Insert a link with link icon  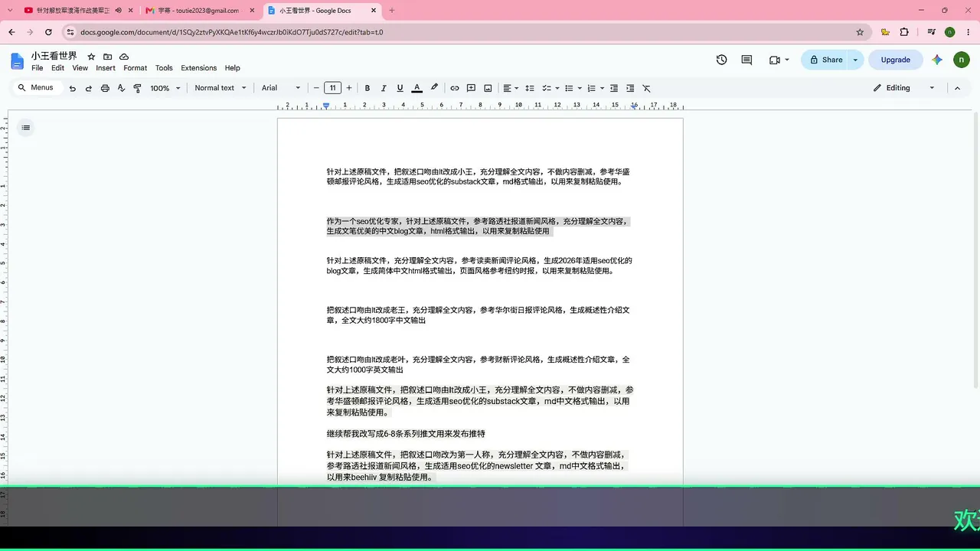[x=455, y=88]
